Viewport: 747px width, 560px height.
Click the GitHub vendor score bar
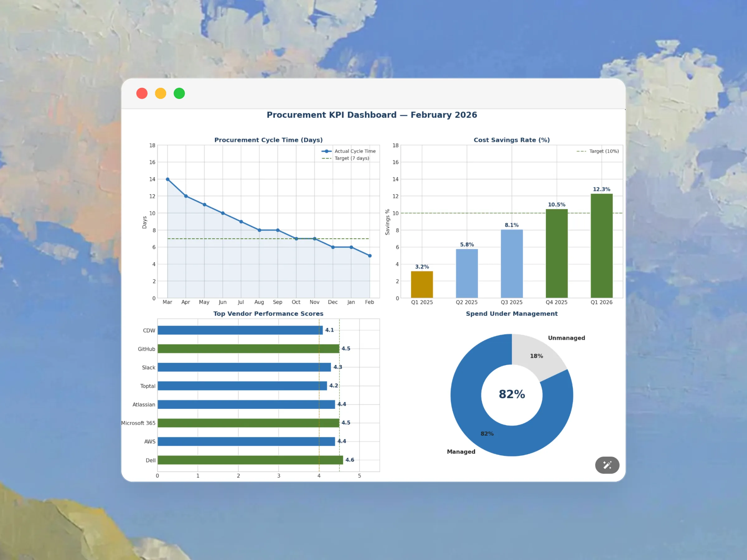coord(248,349)
